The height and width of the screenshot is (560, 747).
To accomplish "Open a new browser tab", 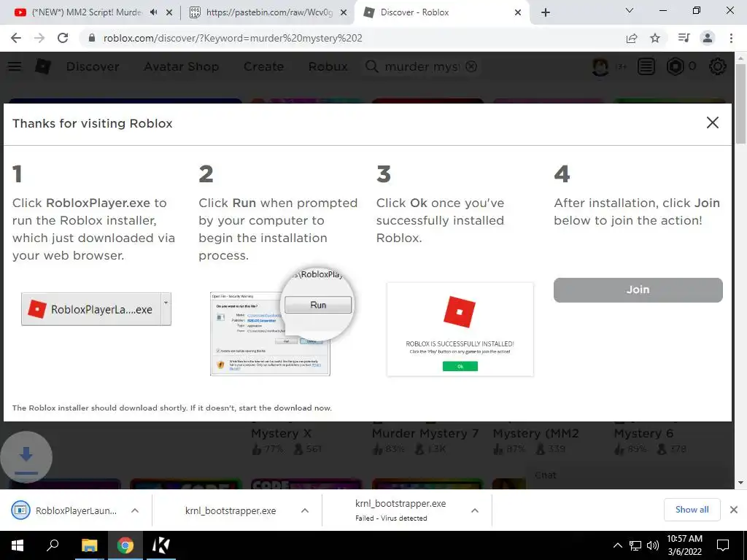I will pos(546,12).
